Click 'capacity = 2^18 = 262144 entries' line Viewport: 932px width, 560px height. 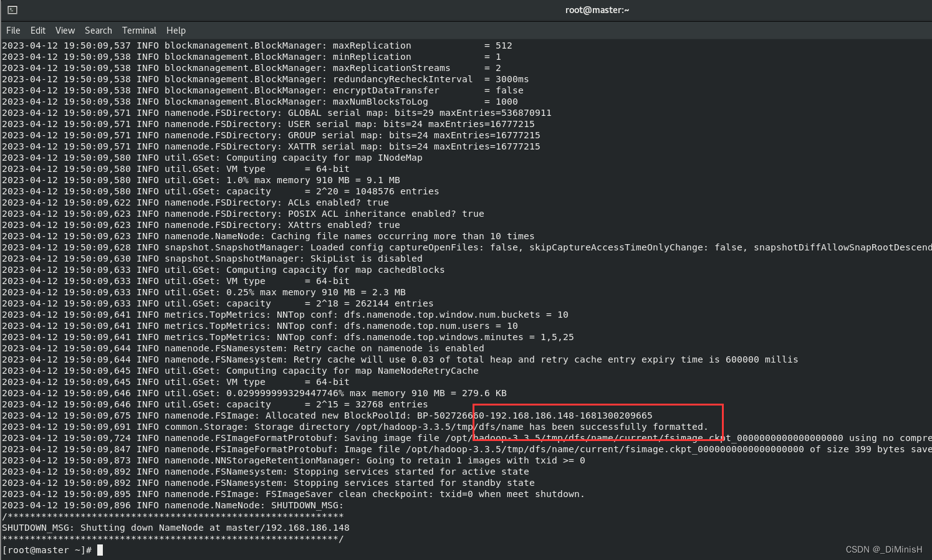click(x=218, y=303)
